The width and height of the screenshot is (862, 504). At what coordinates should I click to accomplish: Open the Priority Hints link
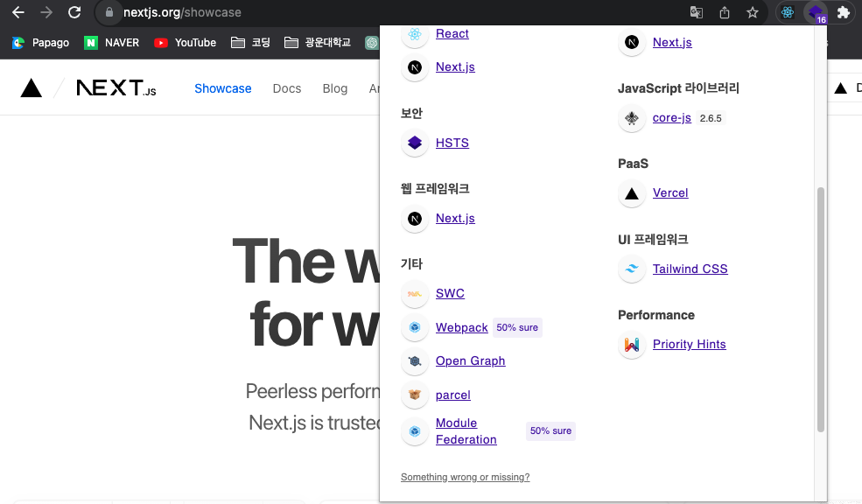tap(689, 344)
